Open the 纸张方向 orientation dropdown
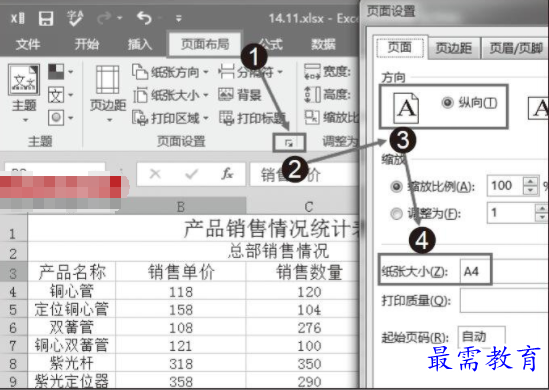The height and width of the screenshot is (390, 549). [170, 72]
